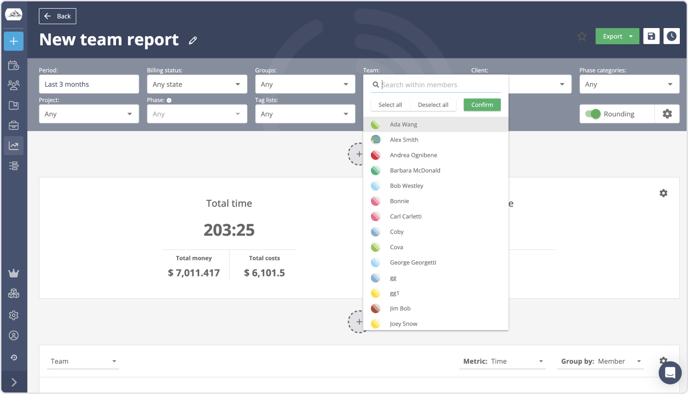688x394 pixels.
Task: Select member Carl Carletti
Action: pos(436,217)
